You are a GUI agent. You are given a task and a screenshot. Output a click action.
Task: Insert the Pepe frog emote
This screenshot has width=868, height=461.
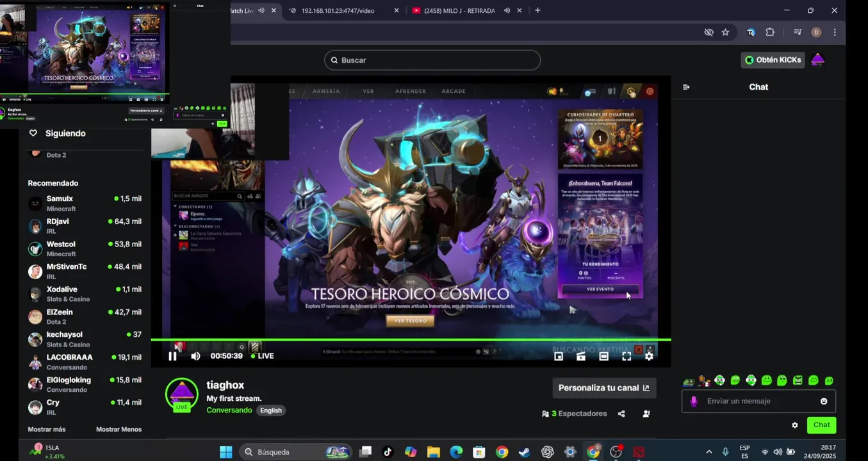coord(689,381)
